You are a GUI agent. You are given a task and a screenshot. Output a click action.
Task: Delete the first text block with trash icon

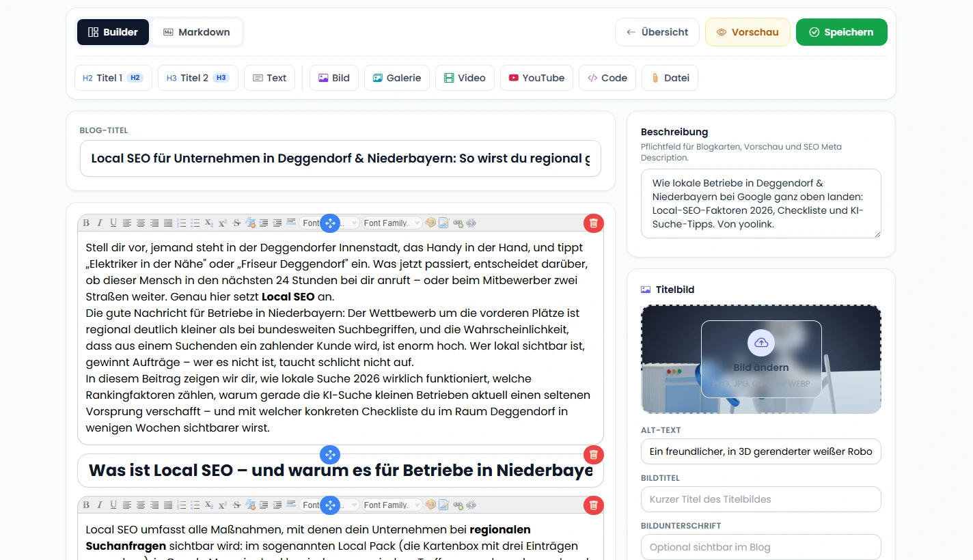point(593,223)
